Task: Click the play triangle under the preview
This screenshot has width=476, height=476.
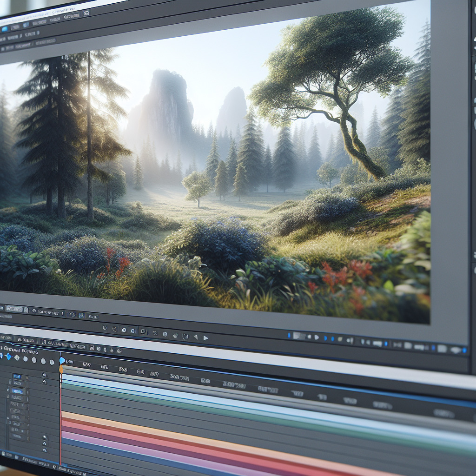Action: tap(205, 338)
